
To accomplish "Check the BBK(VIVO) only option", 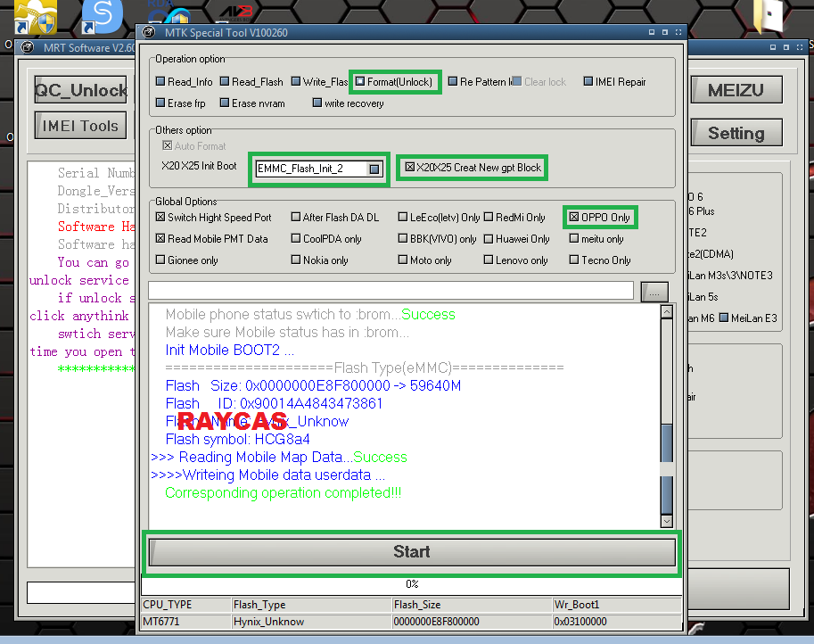I will [x=403, y=238].
